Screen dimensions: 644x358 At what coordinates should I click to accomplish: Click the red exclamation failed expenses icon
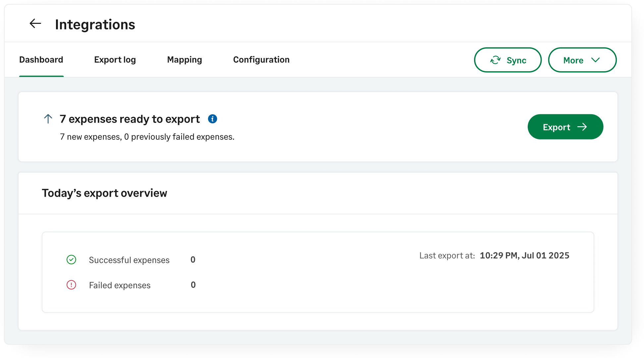tap(71, 285)
